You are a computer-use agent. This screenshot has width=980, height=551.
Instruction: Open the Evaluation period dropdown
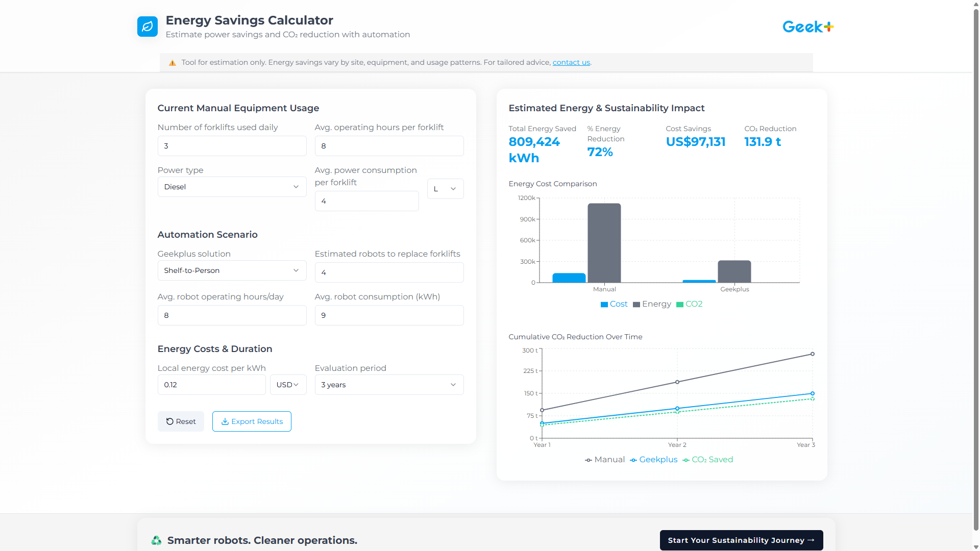[x=389, y=385]
